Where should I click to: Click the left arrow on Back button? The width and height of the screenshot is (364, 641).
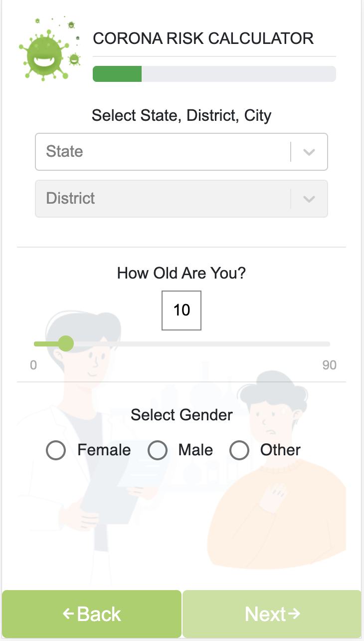pos(68,614)
